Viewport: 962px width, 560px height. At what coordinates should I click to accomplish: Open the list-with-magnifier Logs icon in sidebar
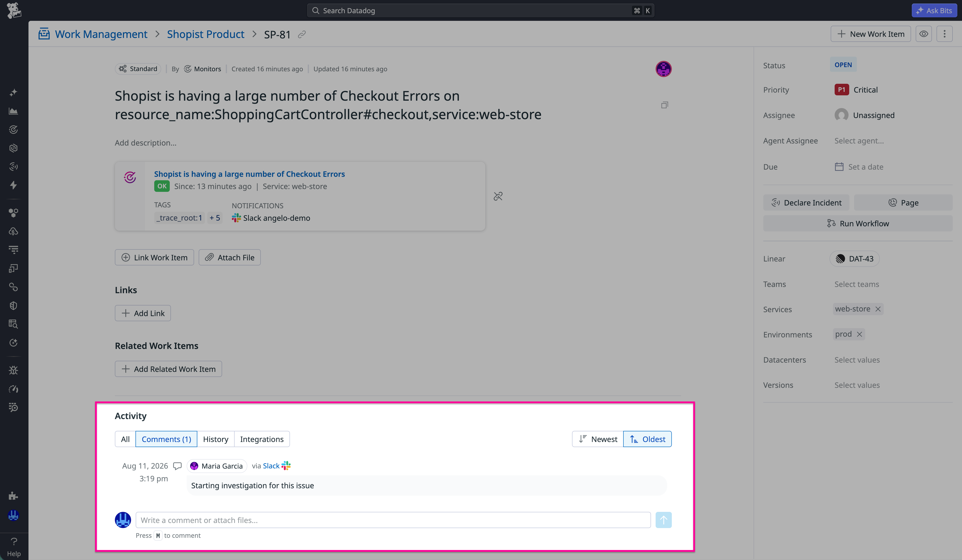click(x=13, y=408)
